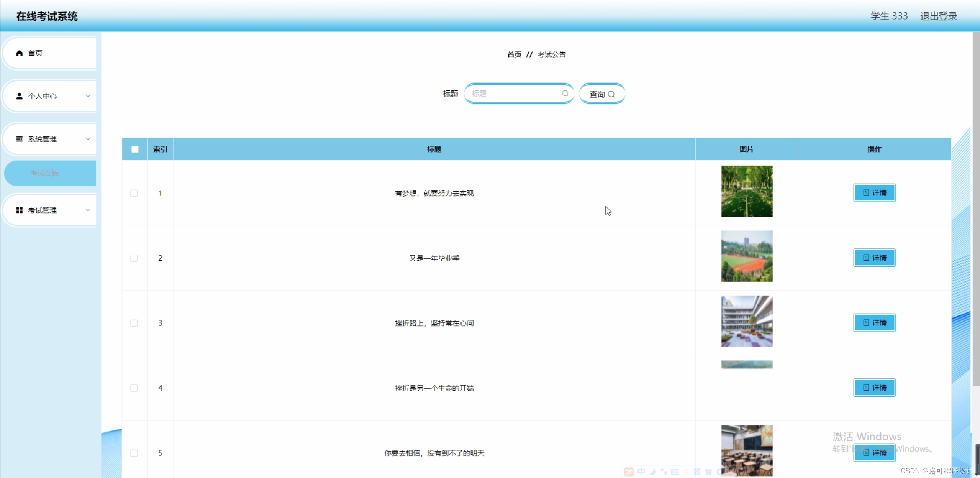Click the IME settings gear icon

(719, 472)
